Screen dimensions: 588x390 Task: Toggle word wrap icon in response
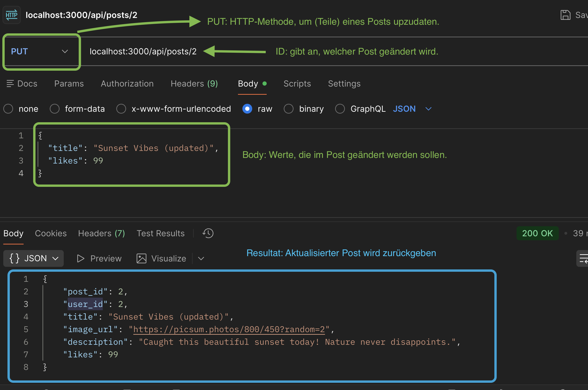[x=583, y=258]
